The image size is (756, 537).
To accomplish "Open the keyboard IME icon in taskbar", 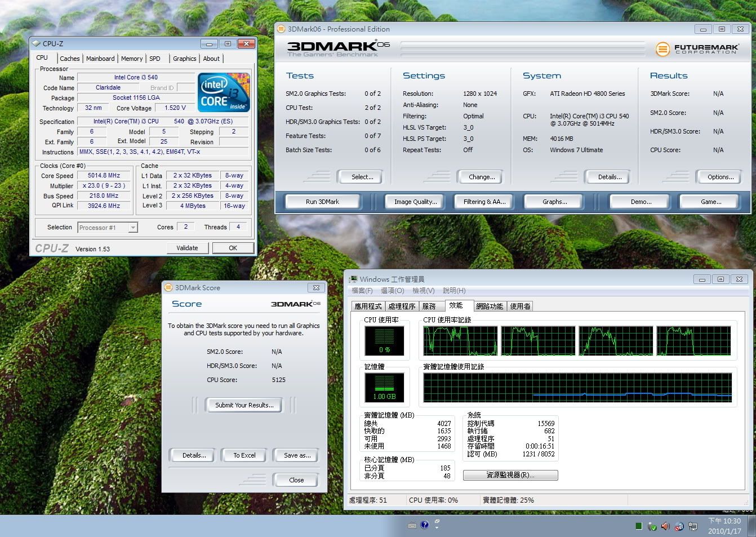I will [412, 525].
